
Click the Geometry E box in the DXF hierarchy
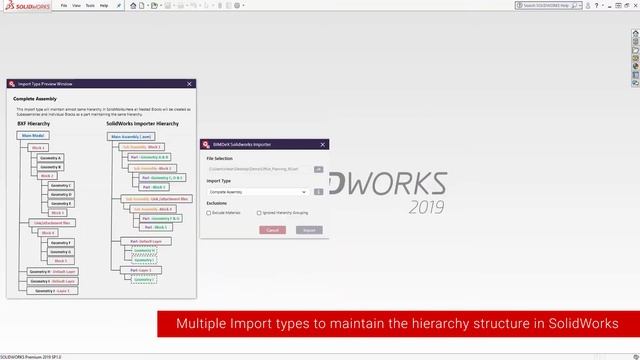pyautogui.click(x=61, y=204)
